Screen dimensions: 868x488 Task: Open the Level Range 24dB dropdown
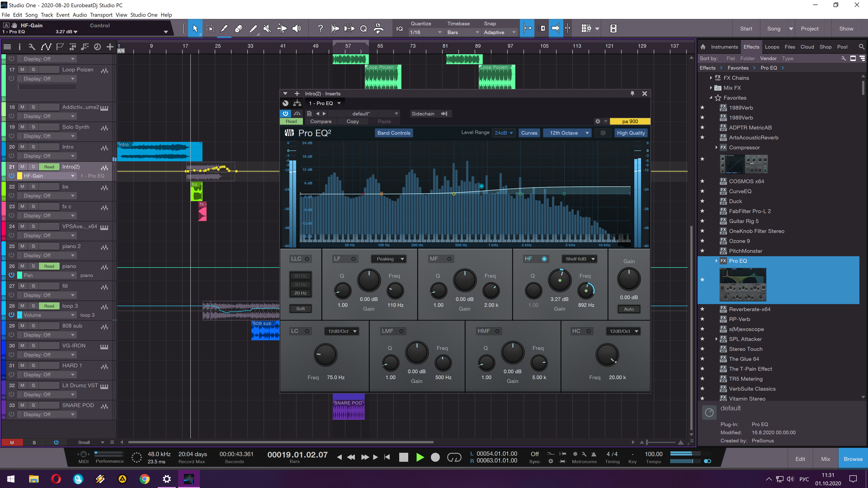coord(504,133)
